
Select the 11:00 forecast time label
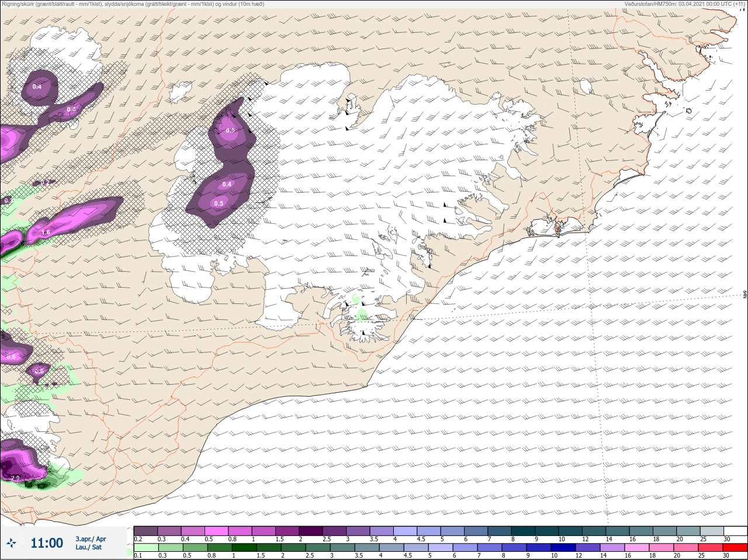click(x=47, y=543)
